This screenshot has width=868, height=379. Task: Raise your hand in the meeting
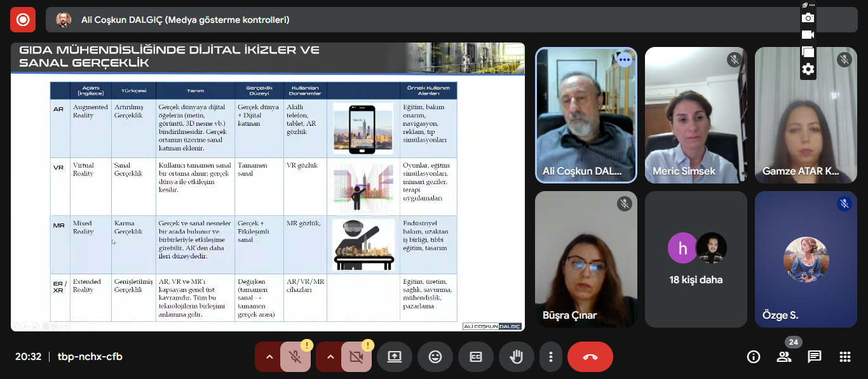516,357
